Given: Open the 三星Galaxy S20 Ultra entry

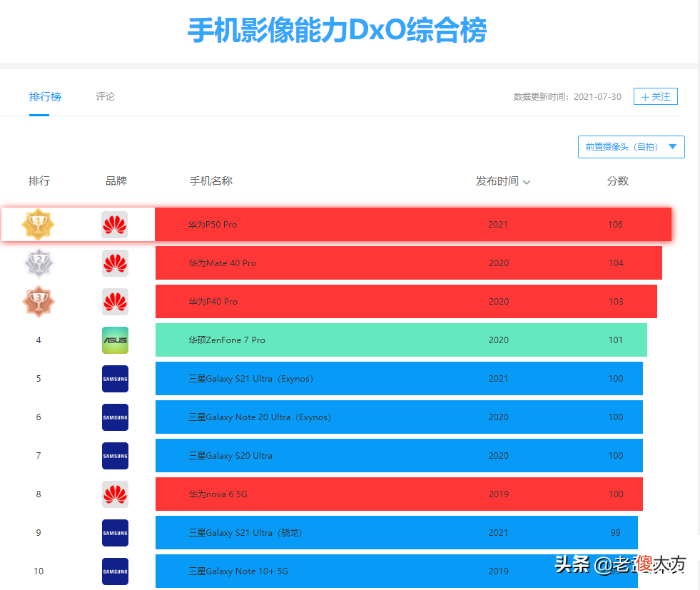Looking at the screenshot, I should click(399, 456).
